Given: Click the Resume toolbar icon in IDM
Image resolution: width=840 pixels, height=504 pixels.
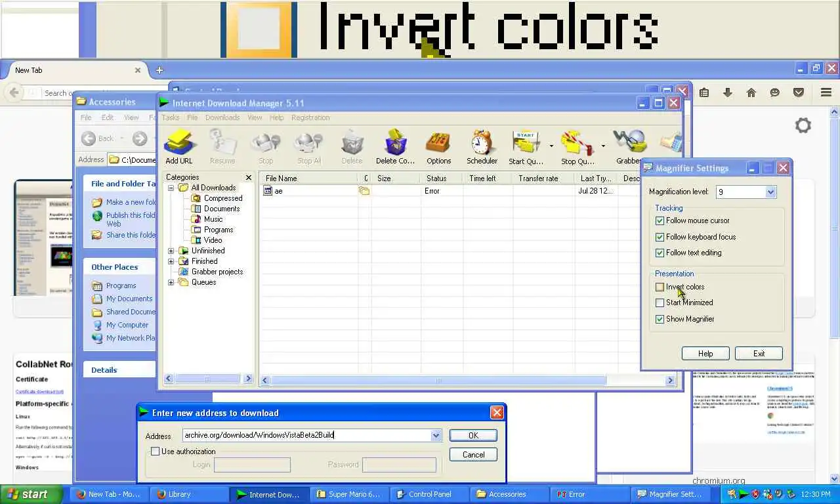Looking at the screenshot, I should coord(222,146).
